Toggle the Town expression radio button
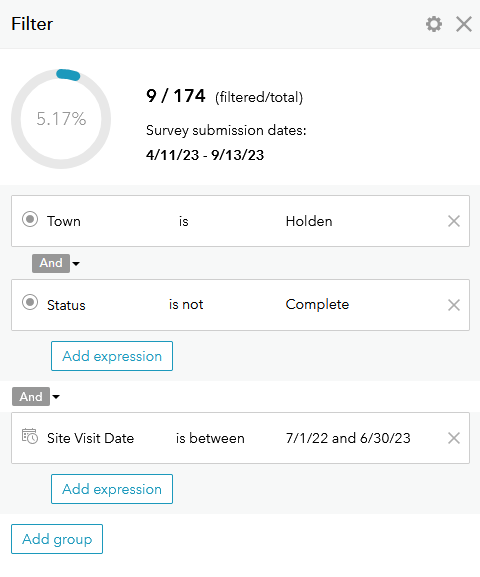480x577 pixels. pos(30,219)
